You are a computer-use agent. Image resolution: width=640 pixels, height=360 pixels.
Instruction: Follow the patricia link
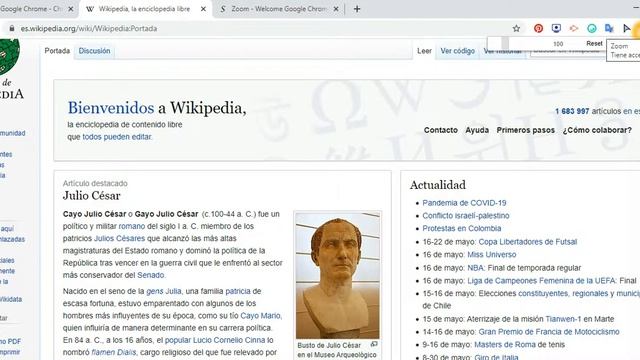(x=238, y=291)
